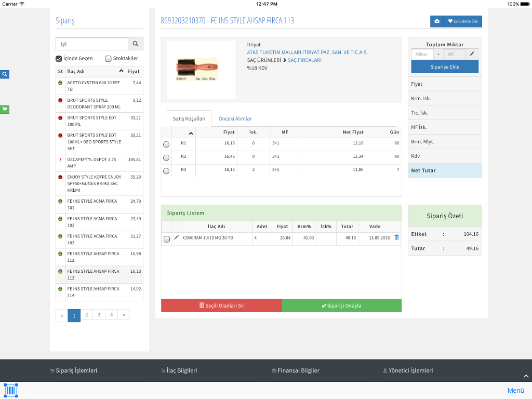The width and height of the screenshot is (532, 399).
Task: Click Siparişe Ekle button
Action: (445, 67)
